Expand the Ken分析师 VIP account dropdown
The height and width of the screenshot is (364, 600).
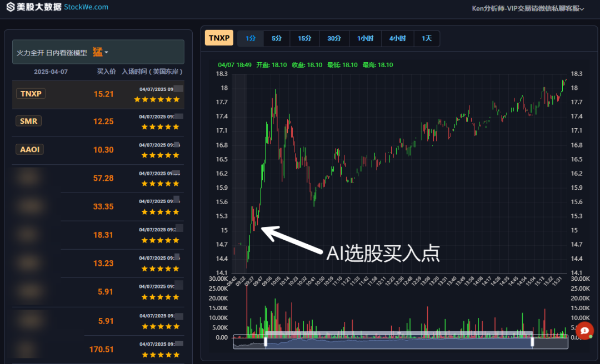point(528,8)
